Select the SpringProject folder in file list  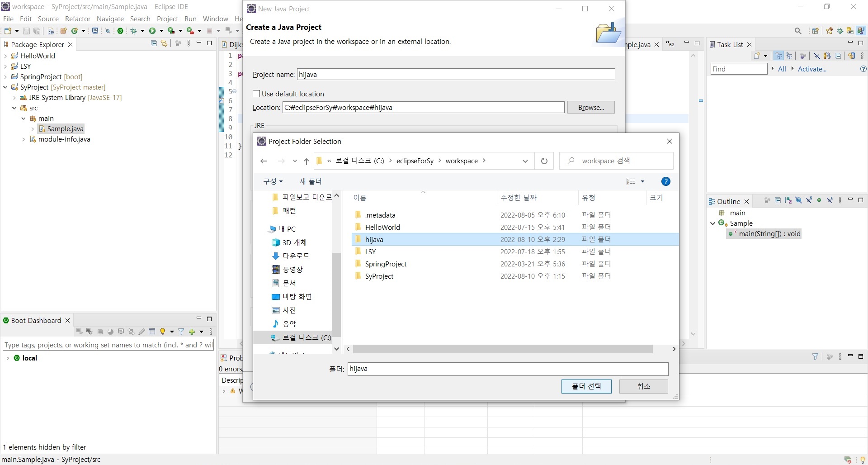[386, 264]
